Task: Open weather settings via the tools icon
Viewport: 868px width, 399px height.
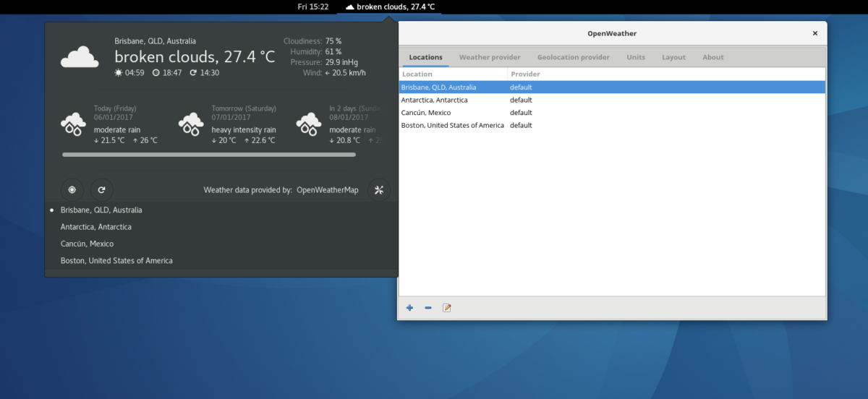Action: pos(379,190)
